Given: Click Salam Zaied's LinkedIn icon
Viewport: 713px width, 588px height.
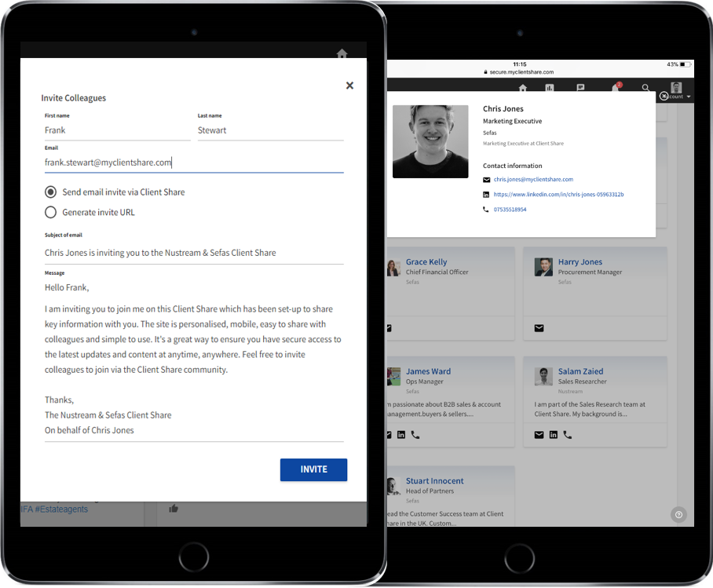Looking at the screenshot, I should click(x=554, y=434).
